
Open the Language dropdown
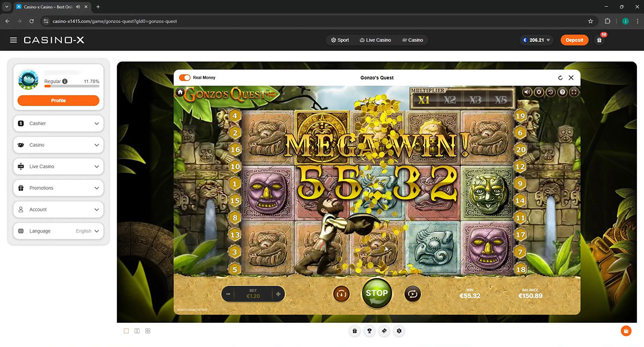[x=58, y=231]
